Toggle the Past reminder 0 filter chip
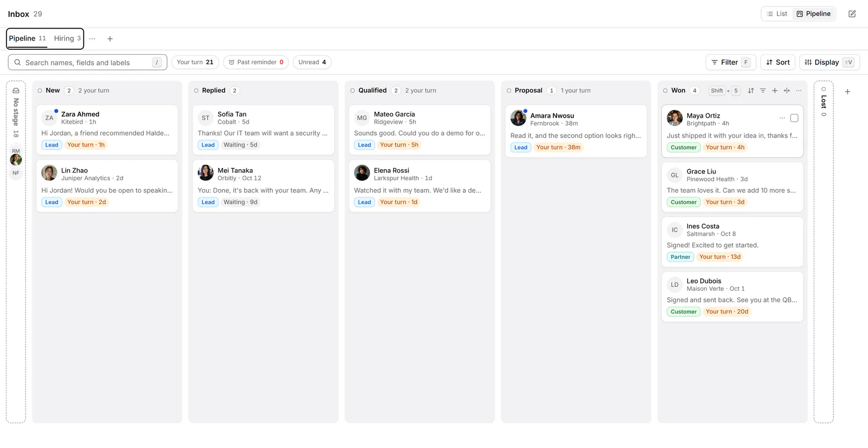The height and width of the screenshot is (448, 868). [x=256, y=62]
